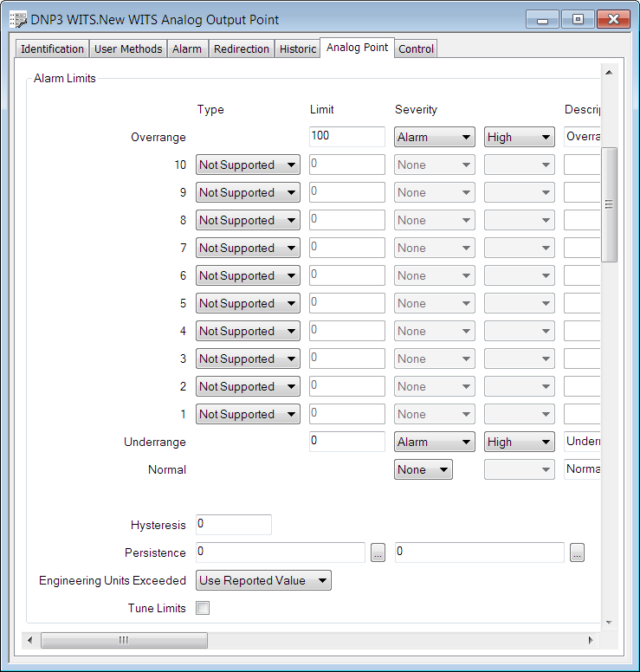Expand the Overrange Severity Alarm dropdown
This screenshot has width=640, height=672.
434,138
